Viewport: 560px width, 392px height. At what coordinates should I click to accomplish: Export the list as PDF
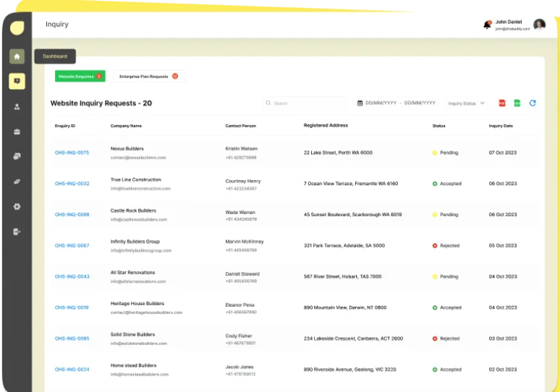click(x=501, y=103)
